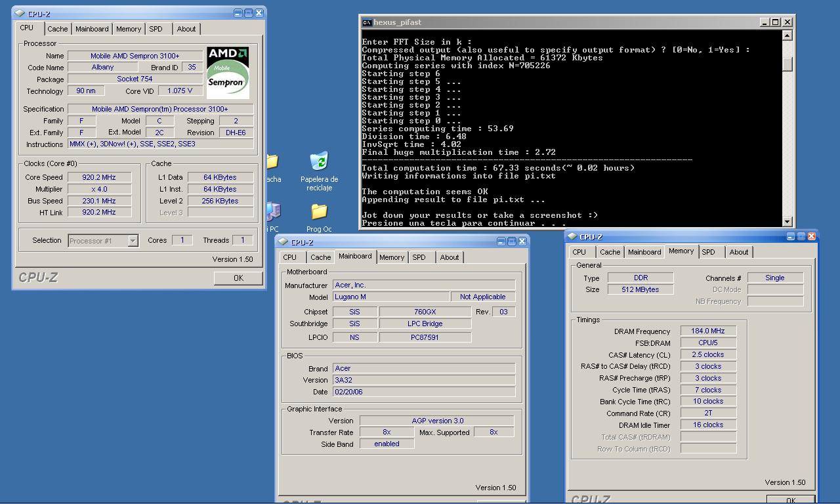840x504 pixels.
Task: Click the DRAM Idle Timer 16 clocks value
Action: pos(708,425)
